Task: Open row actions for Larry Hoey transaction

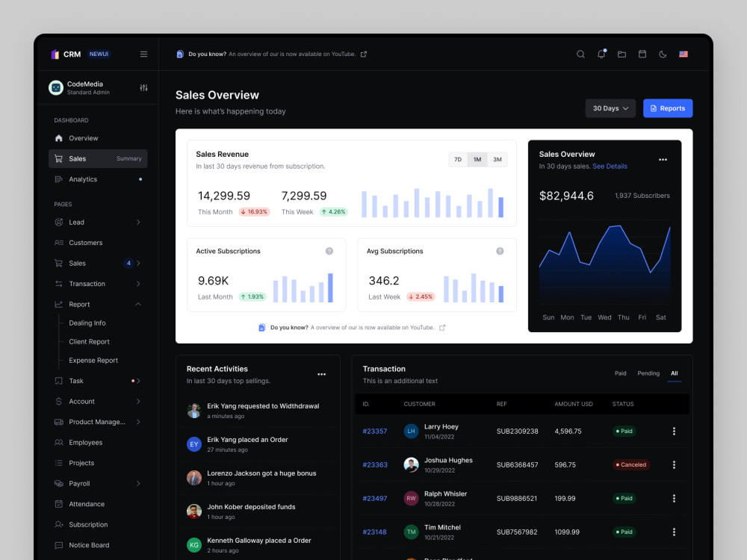Action: coord(674,431)
